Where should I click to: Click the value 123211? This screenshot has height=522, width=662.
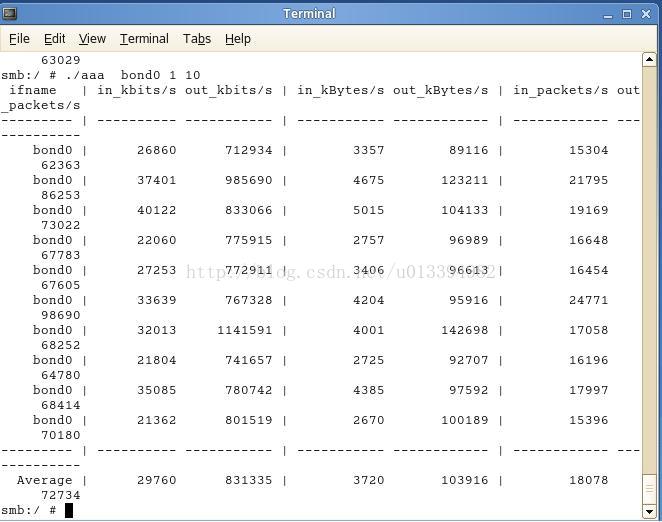[464, 180]
